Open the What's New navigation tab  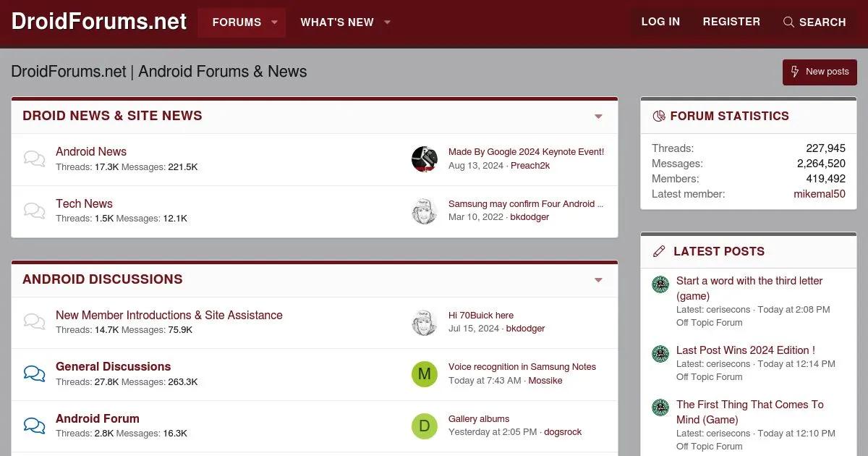[337, 22]
